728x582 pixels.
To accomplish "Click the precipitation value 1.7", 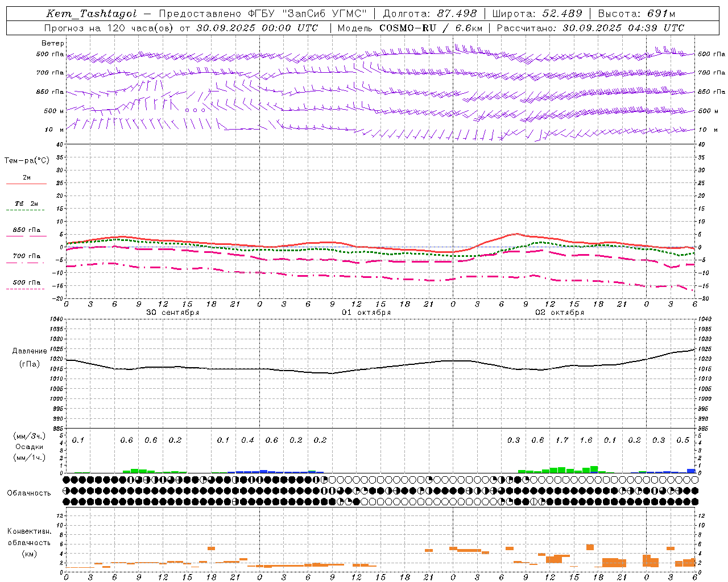I will click(562, 440).
